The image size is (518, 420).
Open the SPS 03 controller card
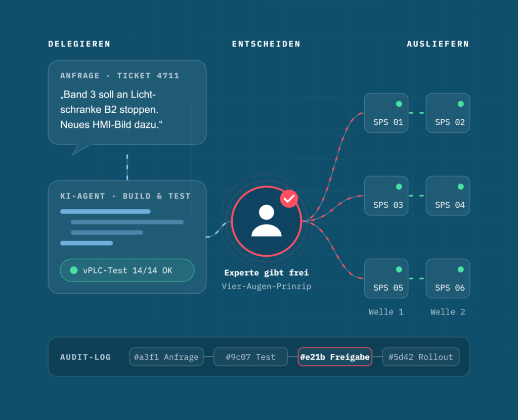click(386, 196)
